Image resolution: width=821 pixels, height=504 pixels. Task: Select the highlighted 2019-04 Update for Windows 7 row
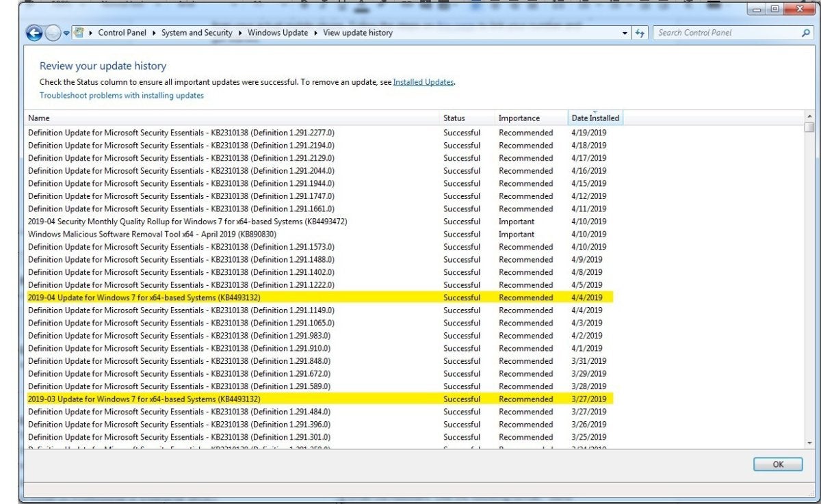[319, 297]
